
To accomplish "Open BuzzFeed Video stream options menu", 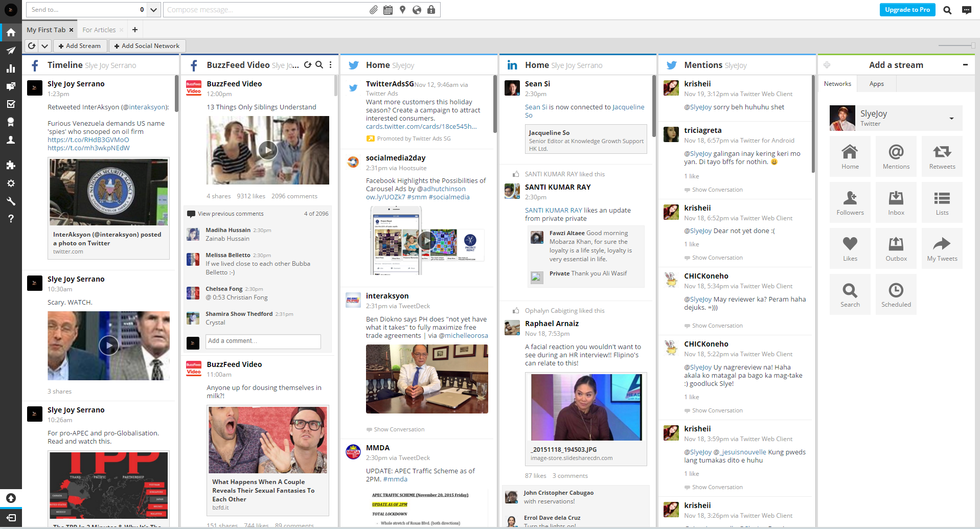I will [x=331, y=65].
